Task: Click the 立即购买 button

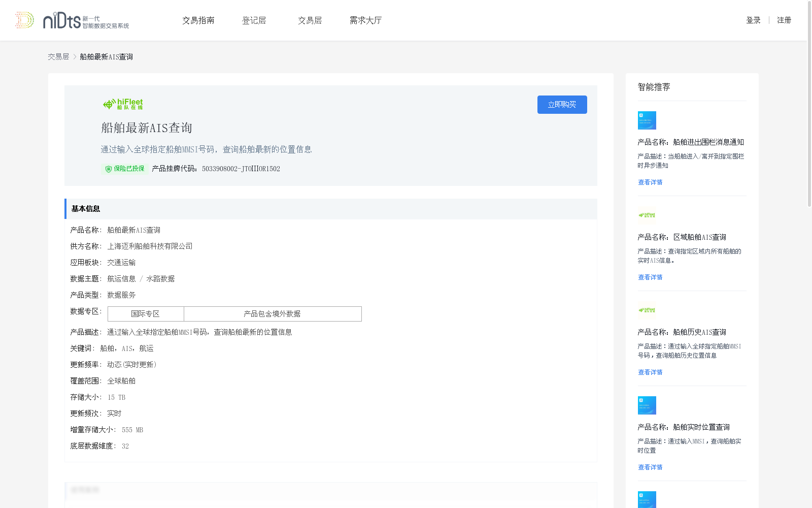Action: coord(562,105)
